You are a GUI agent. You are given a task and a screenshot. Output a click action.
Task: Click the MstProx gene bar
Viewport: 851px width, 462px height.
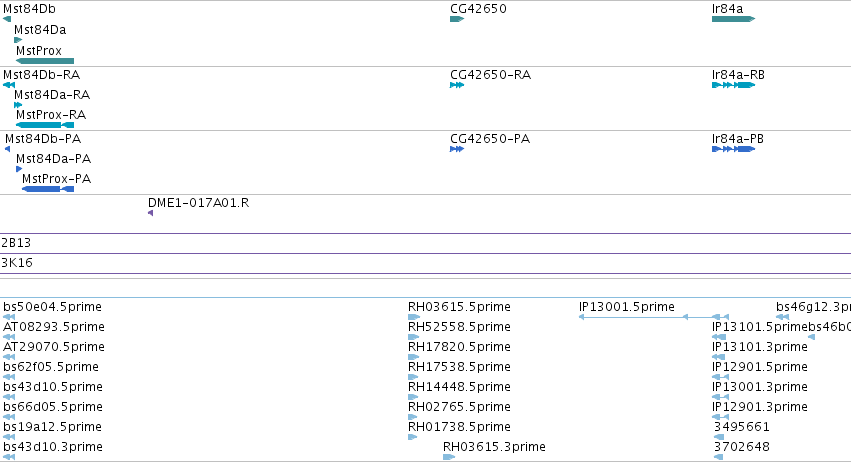45,61
